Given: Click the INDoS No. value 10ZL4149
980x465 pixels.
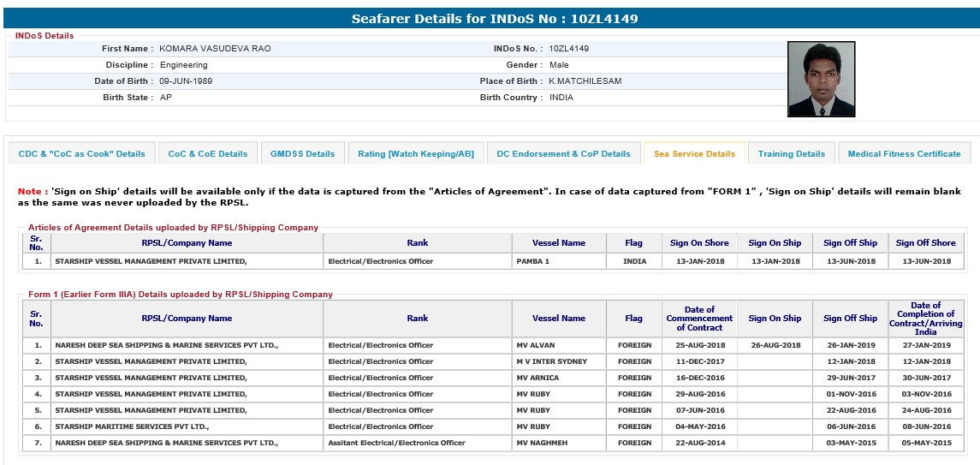Looking at the screenshot, I should [x=569, y=49].
